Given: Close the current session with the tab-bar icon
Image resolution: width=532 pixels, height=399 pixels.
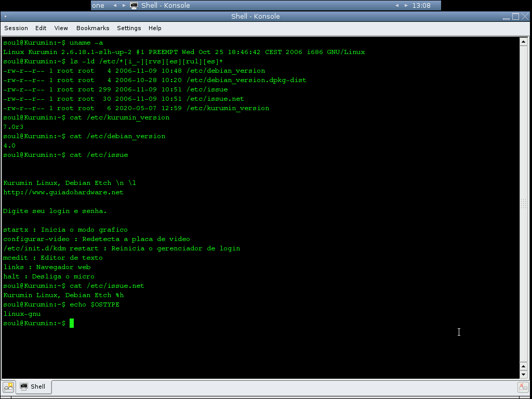Looking at the screenshot, I should (523, 387).
